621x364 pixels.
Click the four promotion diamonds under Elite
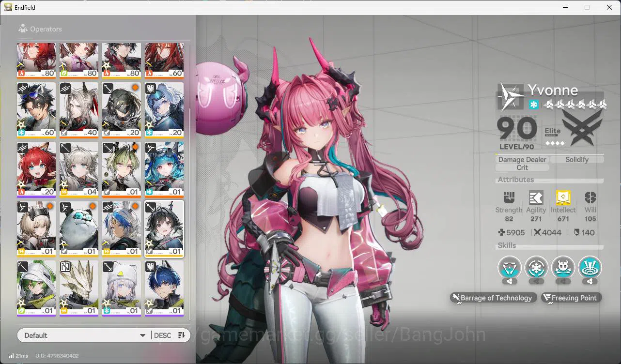555,143
